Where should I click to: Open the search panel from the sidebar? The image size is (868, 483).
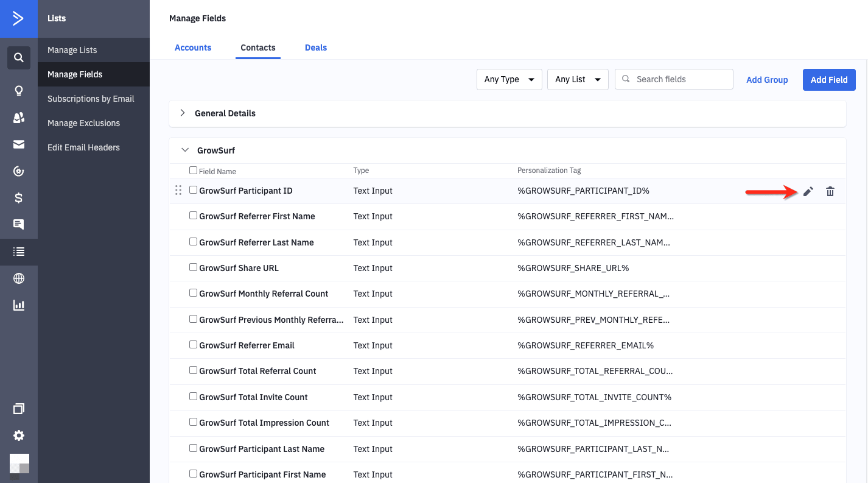tap(19, 57)
